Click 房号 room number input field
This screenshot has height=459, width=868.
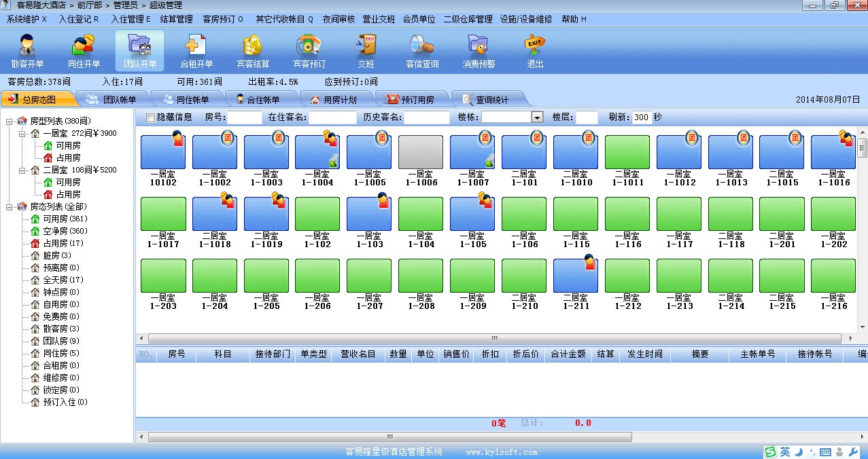pos(244,117)
